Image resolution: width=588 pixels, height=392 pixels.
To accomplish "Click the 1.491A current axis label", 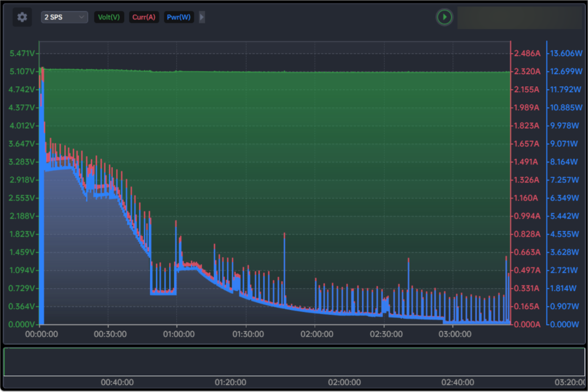I will coord(527,162).
